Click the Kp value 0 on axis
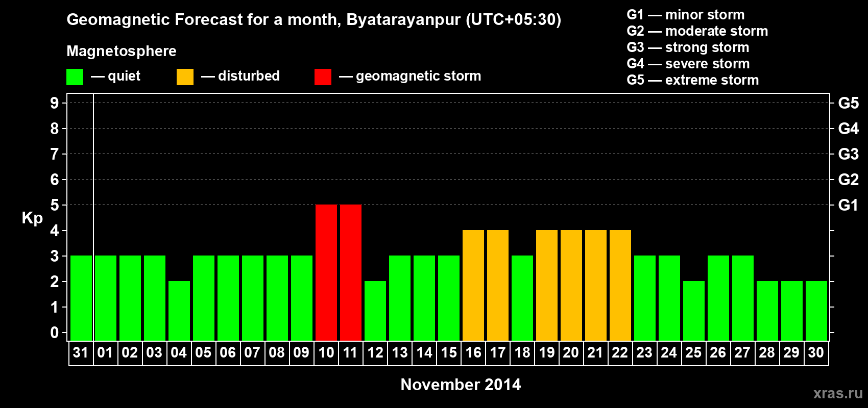 [x=55, y=333]
